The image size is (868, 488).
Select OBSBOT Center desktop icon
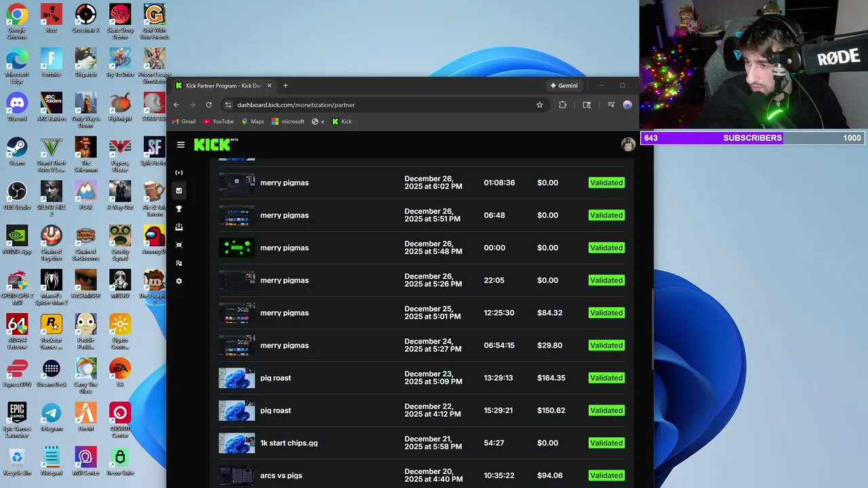[120, 420]
